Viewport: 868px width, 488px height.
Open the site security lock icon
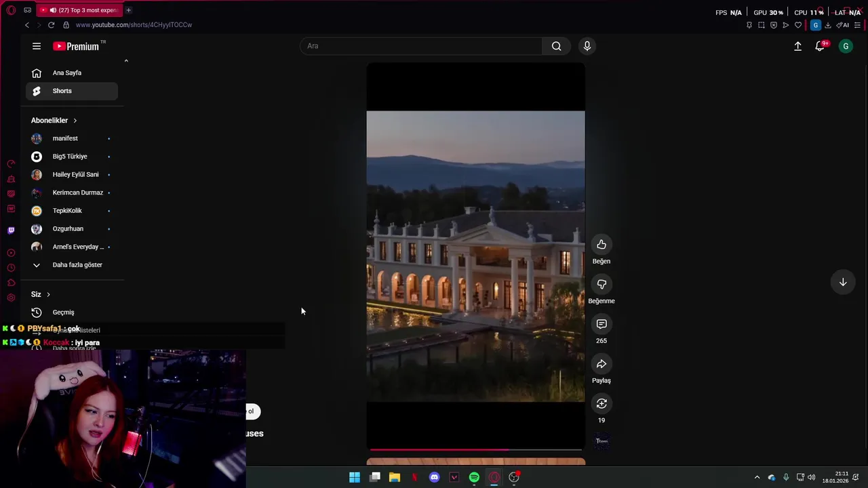[66, 25]
